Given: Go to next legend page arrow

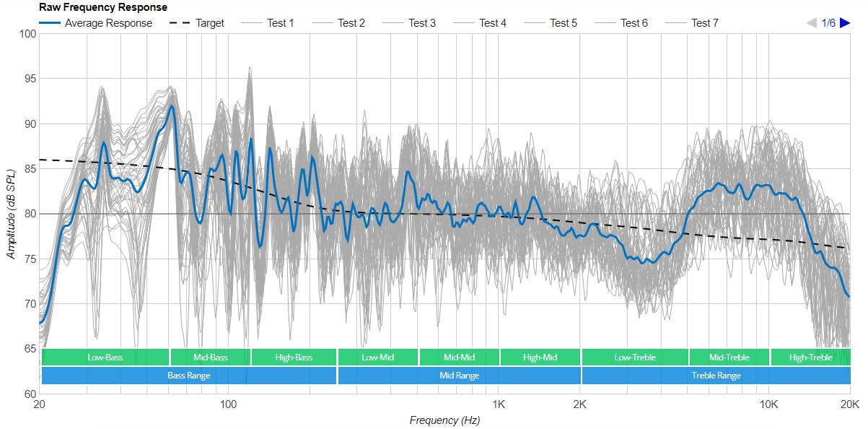Looking at the screenshot, I should [845, 22].
